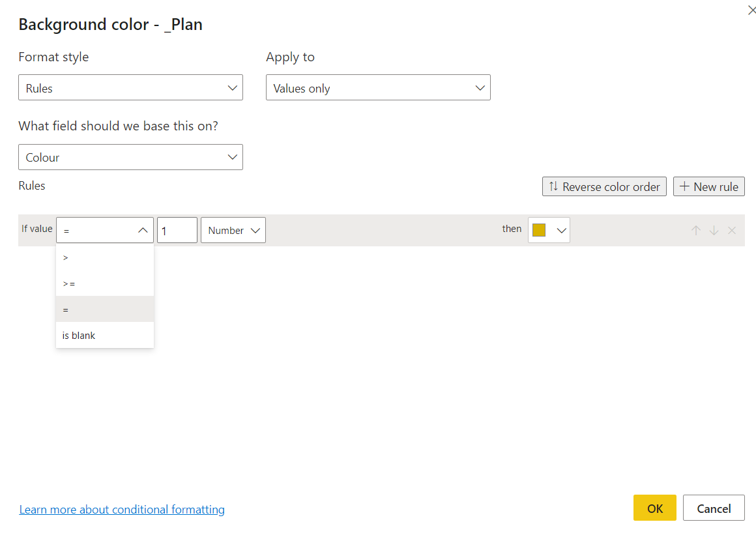Click the yellow color swatch
The width and height of the screenshot is (756, 537).
538,231
